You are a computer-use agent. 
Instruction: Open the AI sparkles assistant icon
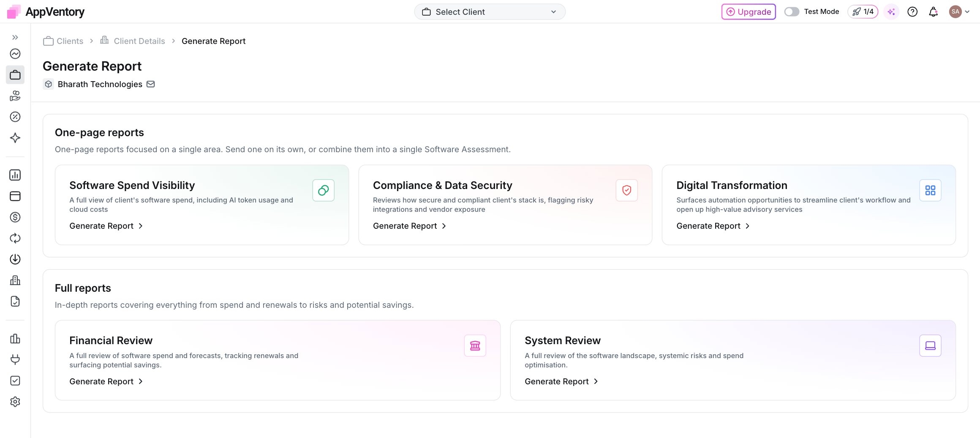pos(891,12)
